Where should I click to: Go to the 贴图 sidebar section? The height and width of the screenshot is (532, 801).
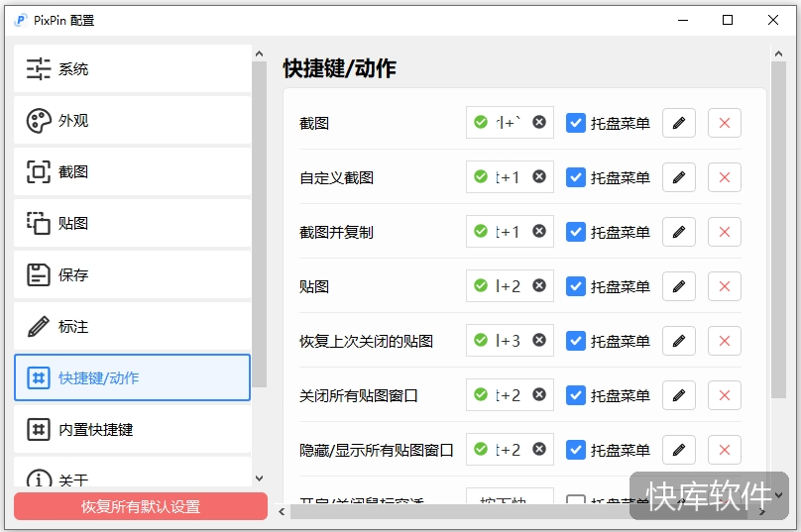point(132,224)
